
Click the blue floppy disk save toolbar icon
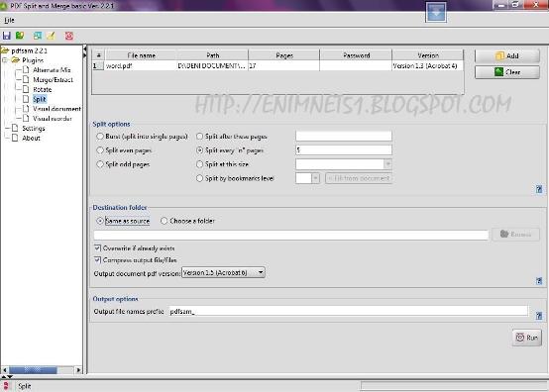coord(6,36)
